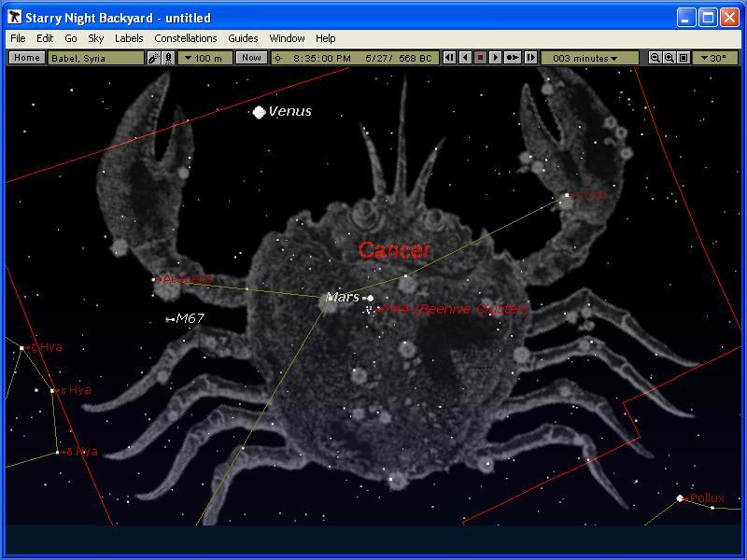Open the 100 m elevation dropdown
This screenshot has width=747, height=560.
(204, 58)
